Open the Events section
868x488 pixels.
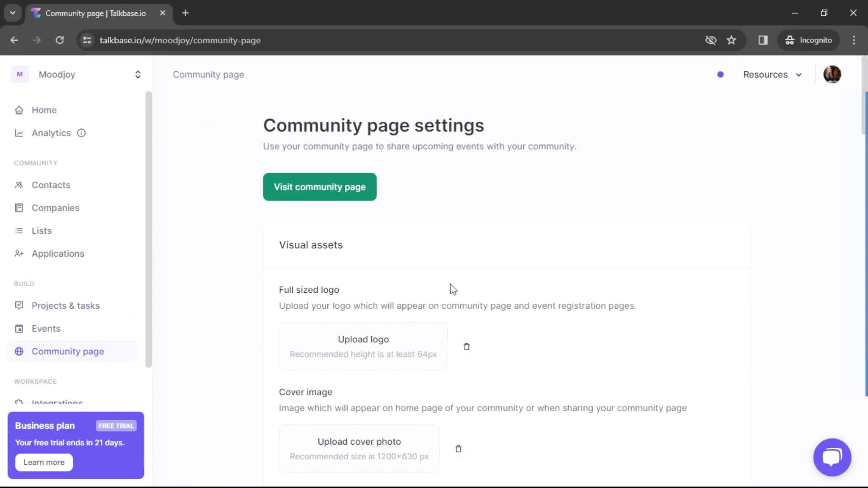point(46,328)
